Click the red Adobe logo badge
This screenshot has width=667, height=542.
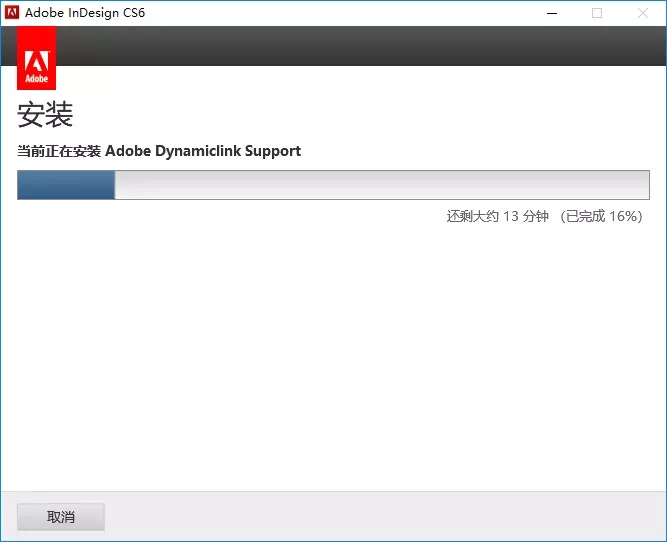[x=37, y=59]
